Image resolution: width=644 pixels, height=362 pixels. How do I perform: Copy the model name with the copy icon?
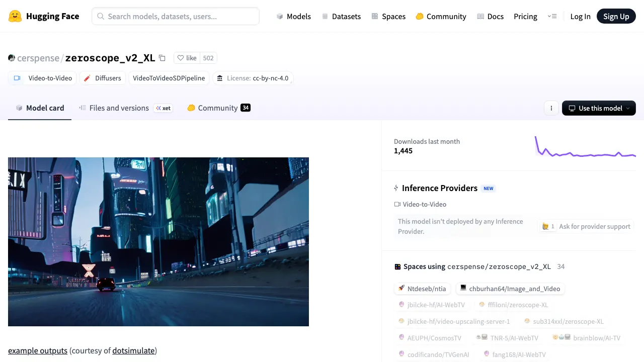click(x=162, y=58)
